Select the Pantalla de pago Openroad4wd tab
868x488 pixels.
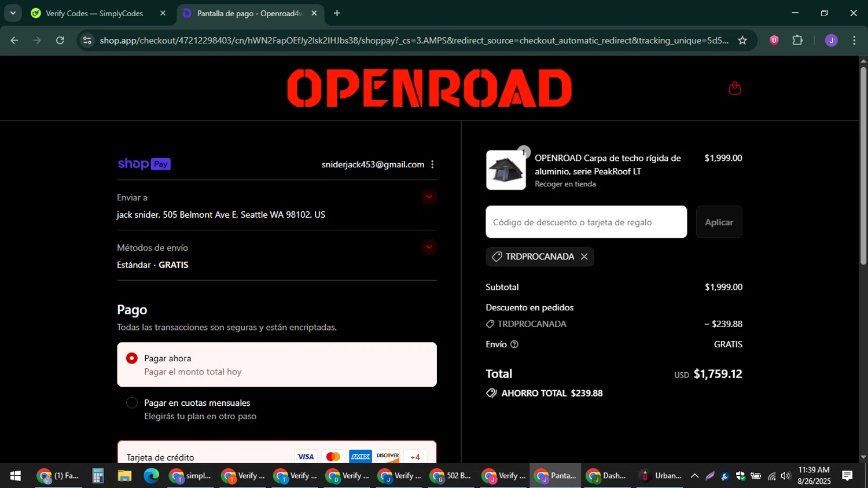(x=249, y=13)
